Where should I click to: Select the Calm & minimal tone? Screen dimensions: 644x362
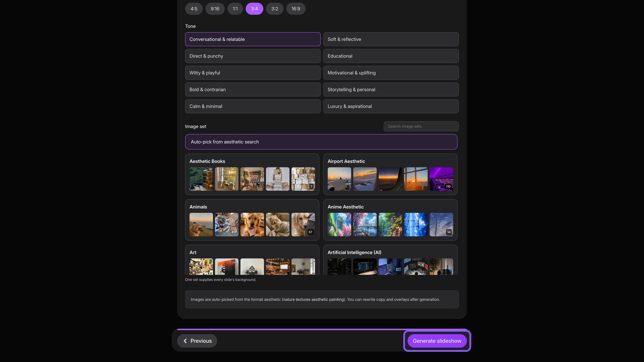pyautogui.click(x=253, y=106)
